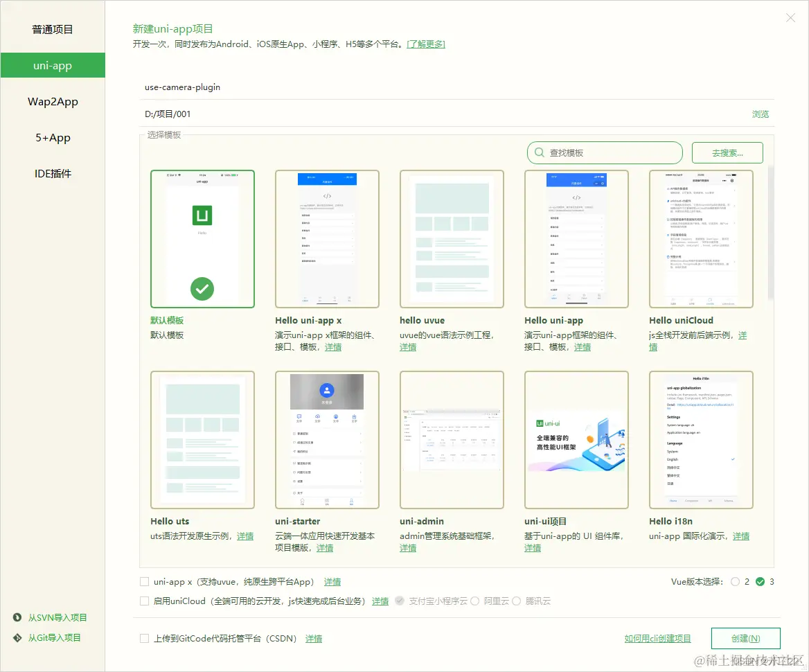This screenshot has height=672, width=809.
Task: Click the template list vertical scrollbar
Action: coord(770,232)
